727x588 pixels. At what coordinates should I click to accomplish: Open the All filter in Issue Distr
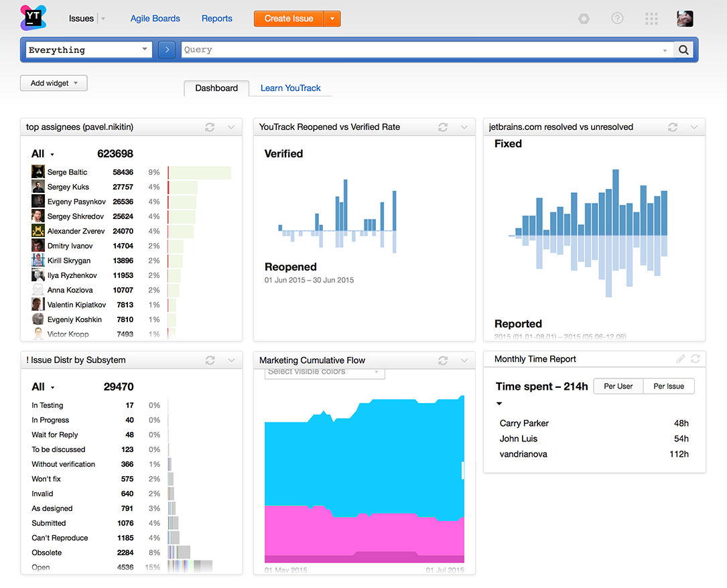(x=43, y=387)
